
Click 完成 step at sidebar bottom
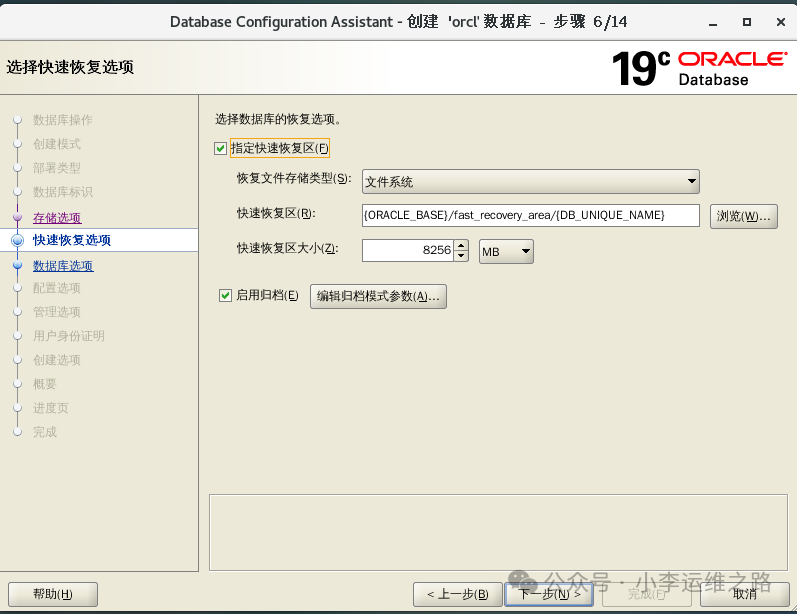[45, 432]
